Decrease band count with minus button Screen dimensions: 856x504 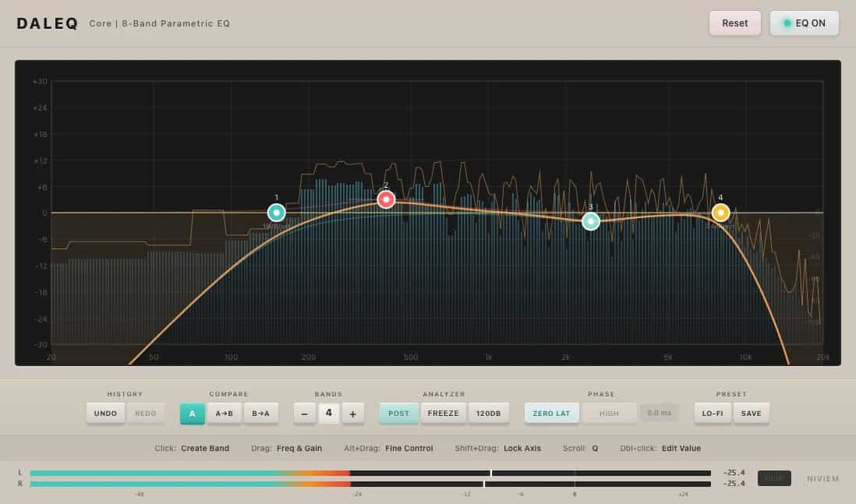(304, 414)
